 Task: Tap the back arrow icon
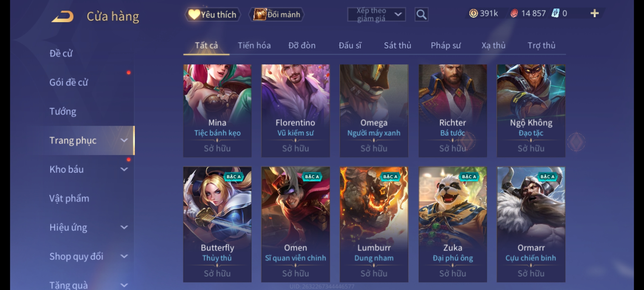point(63,16)
